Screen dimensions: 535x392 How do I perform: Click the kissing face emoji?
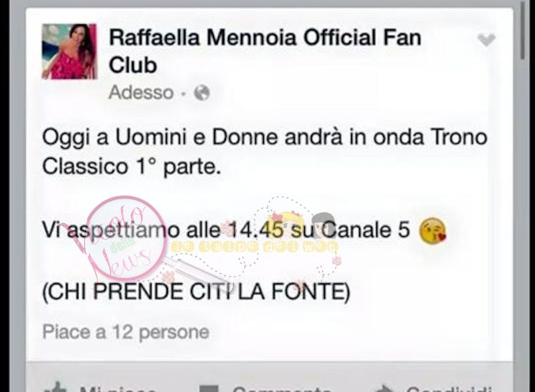click(x=433, y=230)
